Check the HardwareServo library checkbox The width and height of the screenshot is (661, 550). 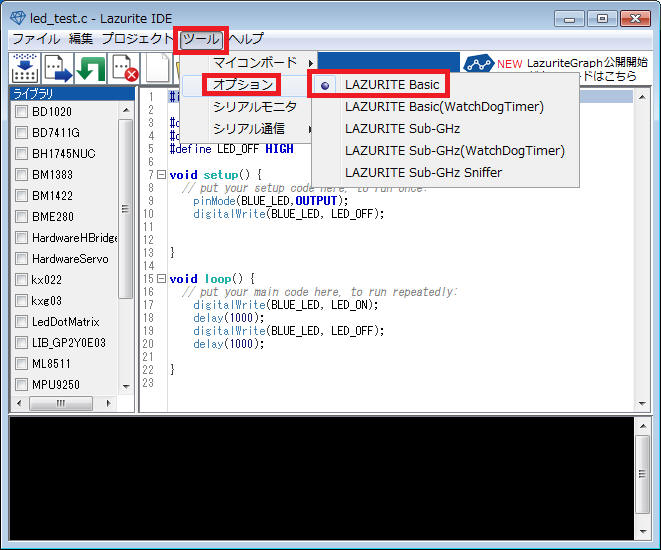pyautogui.click(x=21, y=259)
